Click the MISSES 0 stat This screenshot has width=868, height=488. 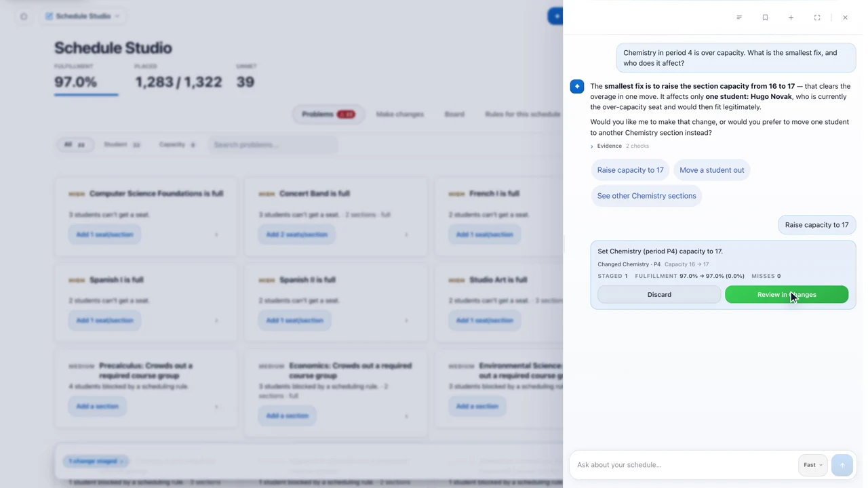tap(766, 276)
